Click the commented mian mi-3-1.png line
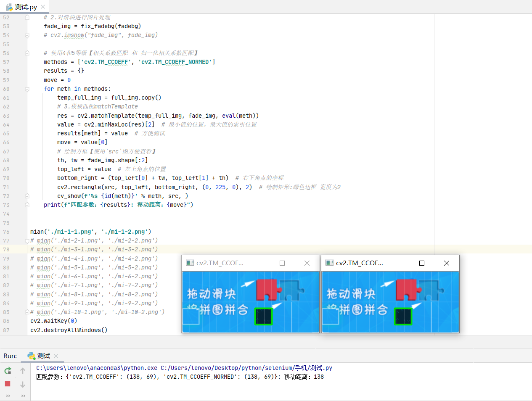 click(x=94, y=249)
